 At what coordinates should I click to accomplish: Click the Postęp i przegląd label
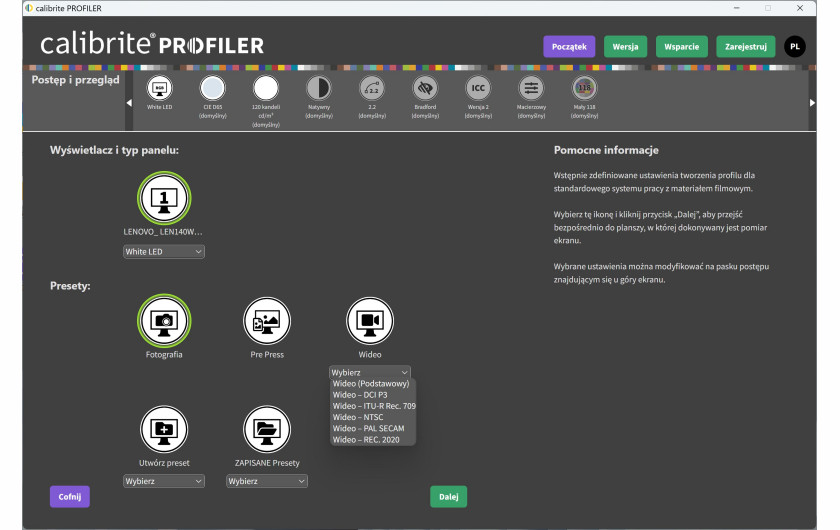point(76,80)
